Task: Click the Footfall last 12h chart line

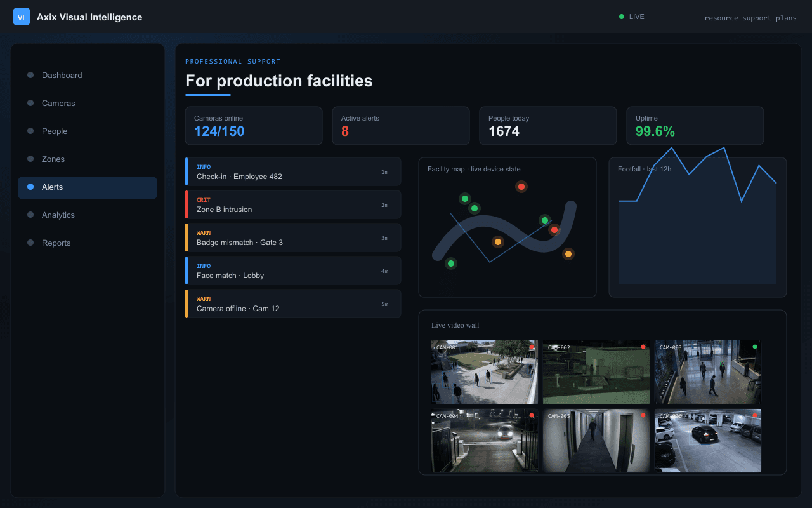Action: [698, 175]
